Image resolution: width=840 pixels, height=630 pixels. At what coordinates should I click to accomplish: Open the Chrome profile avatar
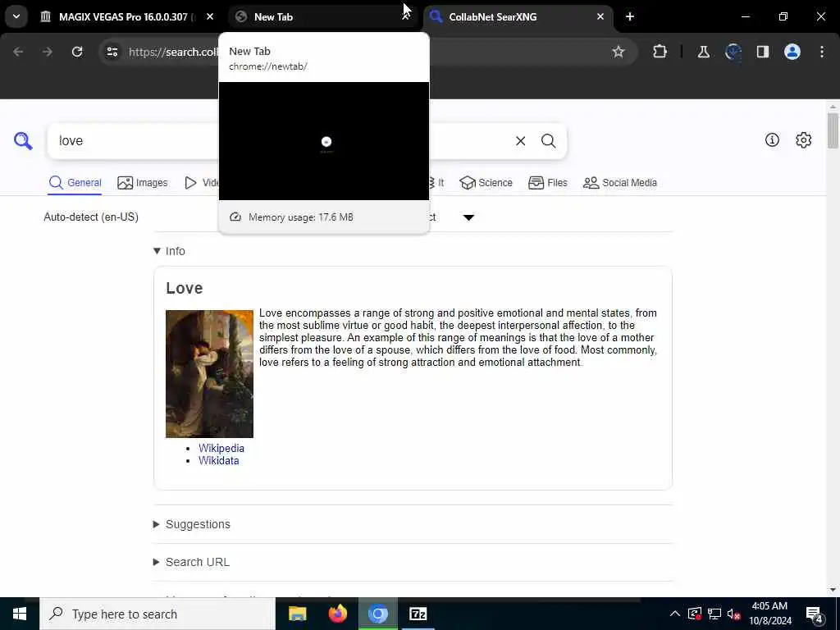(x=792, y=52)
